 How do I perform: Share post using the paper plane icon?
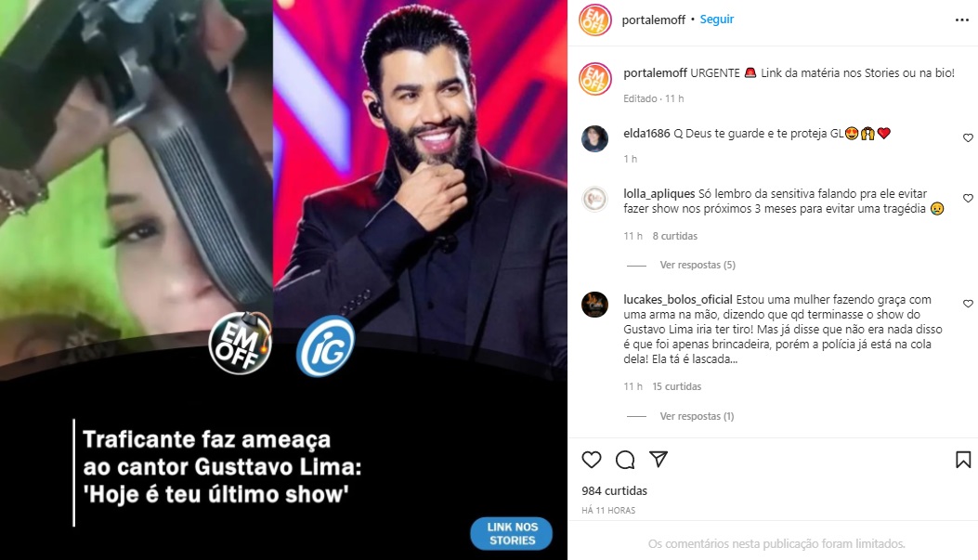(659, 460)
